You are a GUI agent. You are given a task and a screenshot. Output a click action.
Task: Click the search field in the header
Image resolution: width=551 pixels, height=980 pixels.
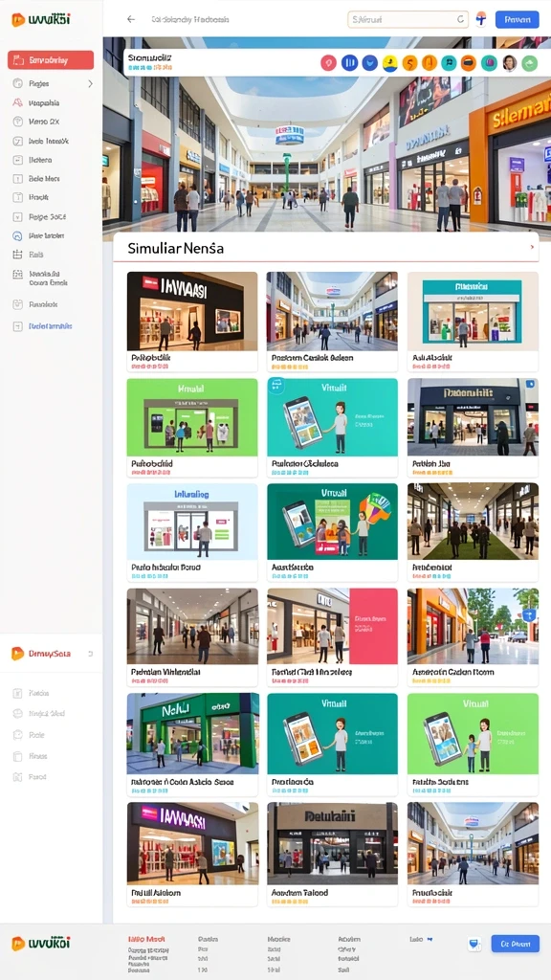[x=408, y=19]
